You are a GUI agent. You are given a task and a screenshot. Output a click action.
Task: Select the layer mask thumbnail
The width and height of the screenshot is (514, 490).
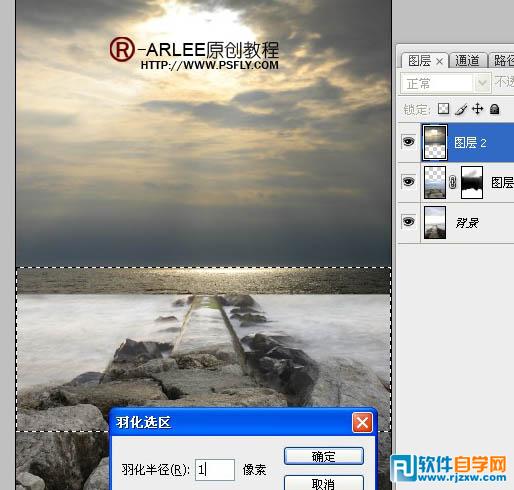[472, 182]
